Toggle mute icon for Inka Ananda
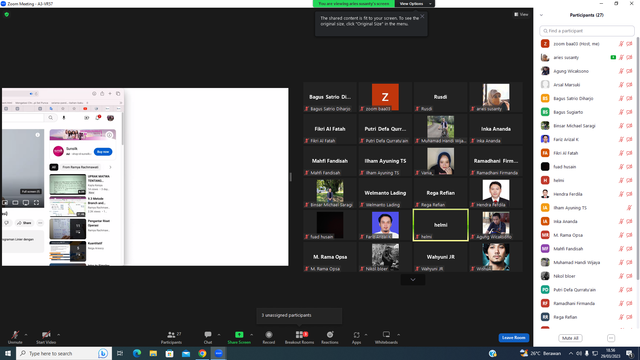Image resolution: width=640 pixels, height=360 pixels. (x=621, y=221)
